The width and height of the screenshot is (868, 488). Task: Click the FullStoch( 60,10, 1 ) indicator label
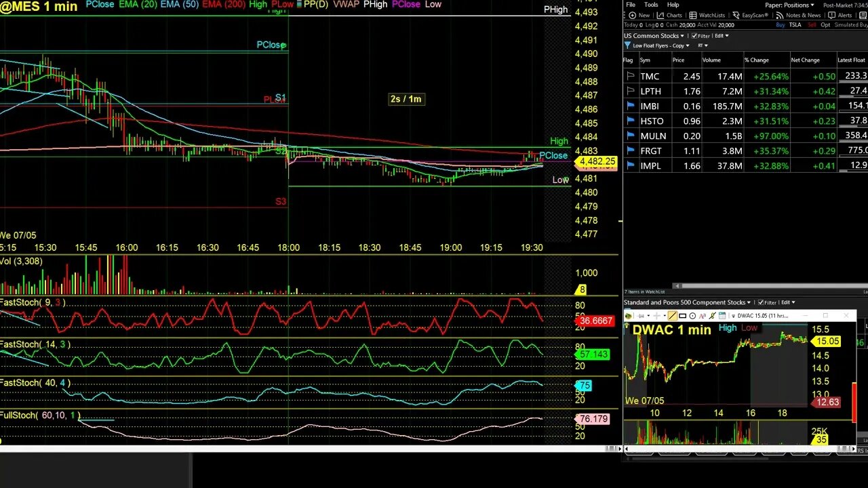pos(41,415)
